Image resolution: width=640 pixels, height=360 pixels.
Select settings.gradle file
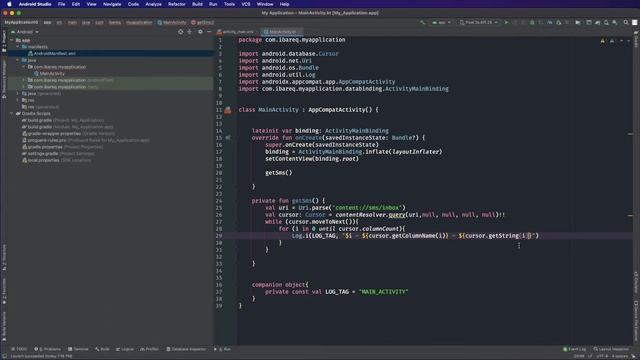pos(58,154)
